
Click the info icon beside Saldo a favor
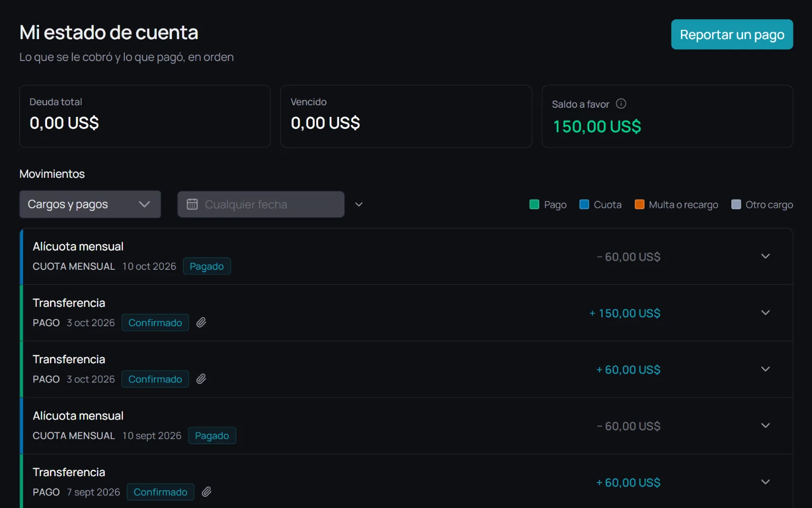[621, 104]
